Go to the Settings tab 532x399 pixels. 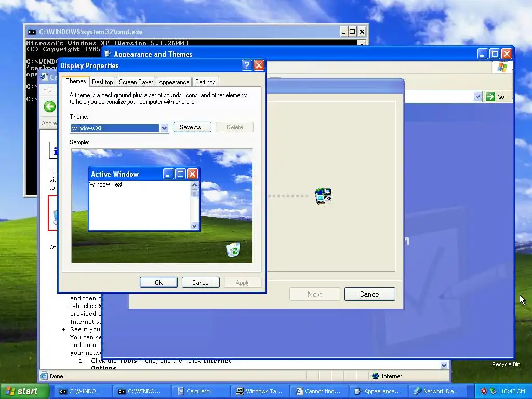[205, 82]
